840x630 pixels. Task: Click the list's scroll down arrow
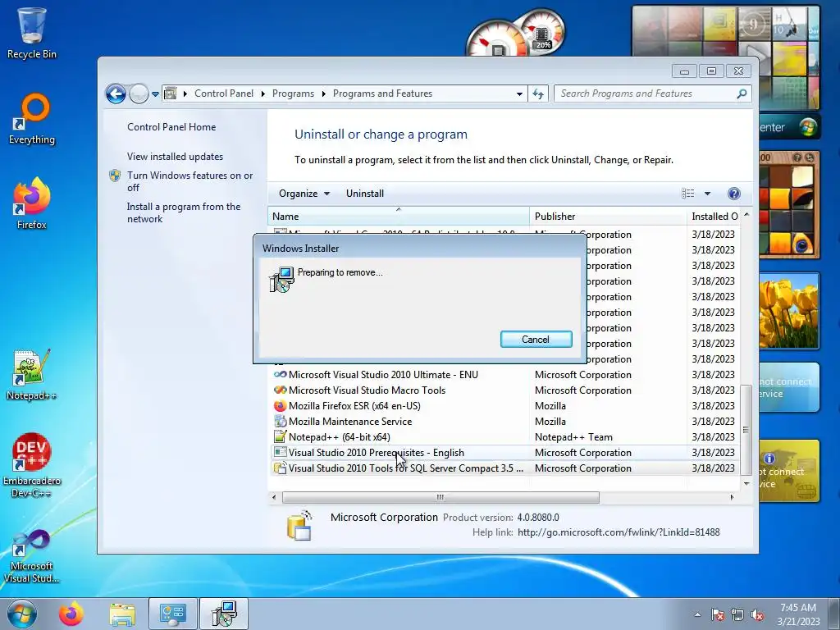[x=746, y=484]
